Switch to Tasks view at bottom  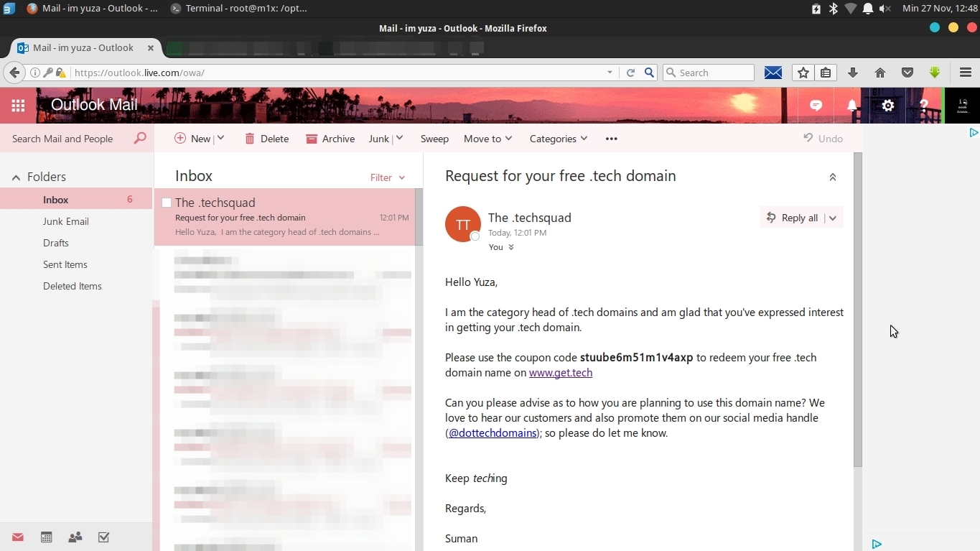(x=104, y=537)
